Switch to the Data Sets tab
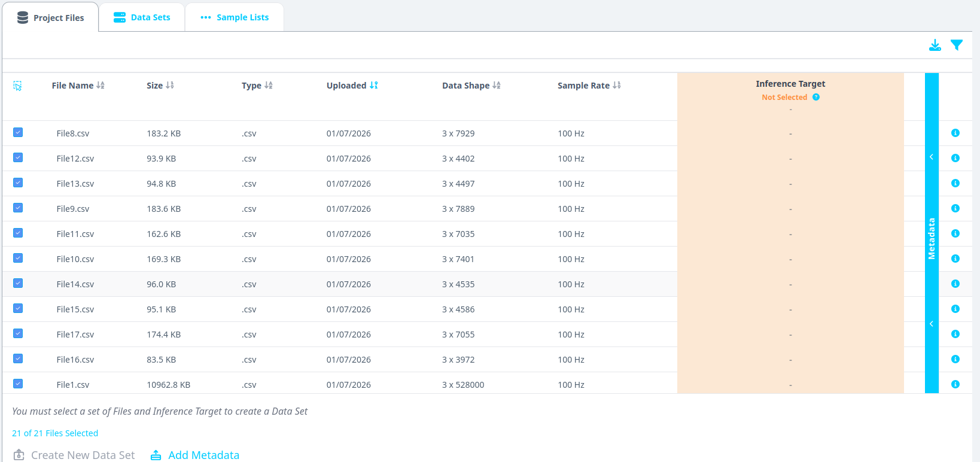The image size is (980, 462). click(x=142, y=17)
